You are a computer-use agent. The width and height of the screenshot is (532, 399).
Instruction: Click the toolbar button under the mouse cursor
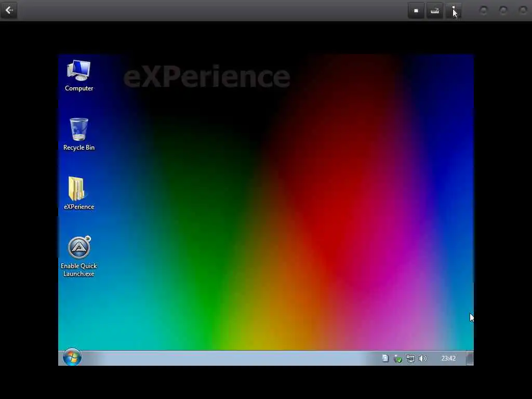(x=453, y=10)
